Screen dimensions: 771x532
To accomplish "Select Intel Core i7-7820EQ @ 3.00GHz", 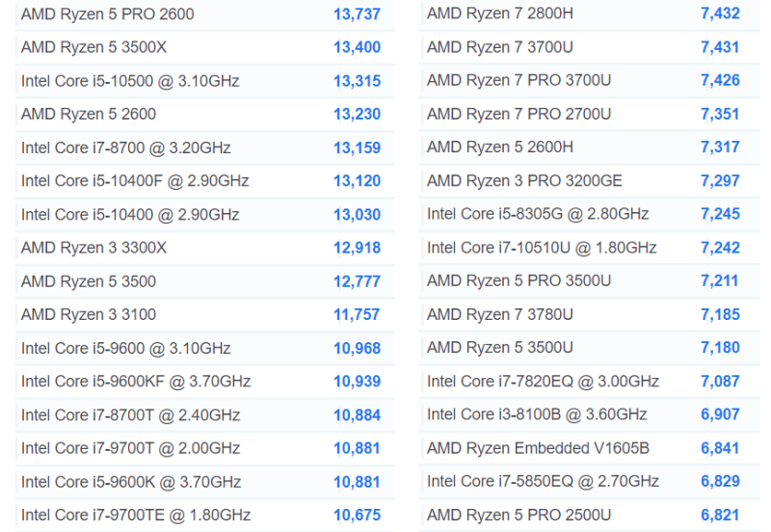I will point(544,382).
